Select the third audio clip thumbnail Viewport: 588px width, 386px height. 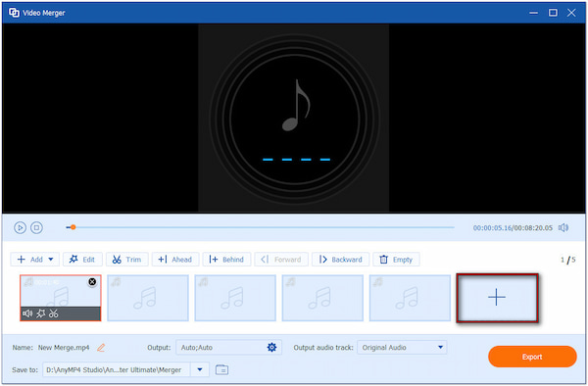coord(235,298)
